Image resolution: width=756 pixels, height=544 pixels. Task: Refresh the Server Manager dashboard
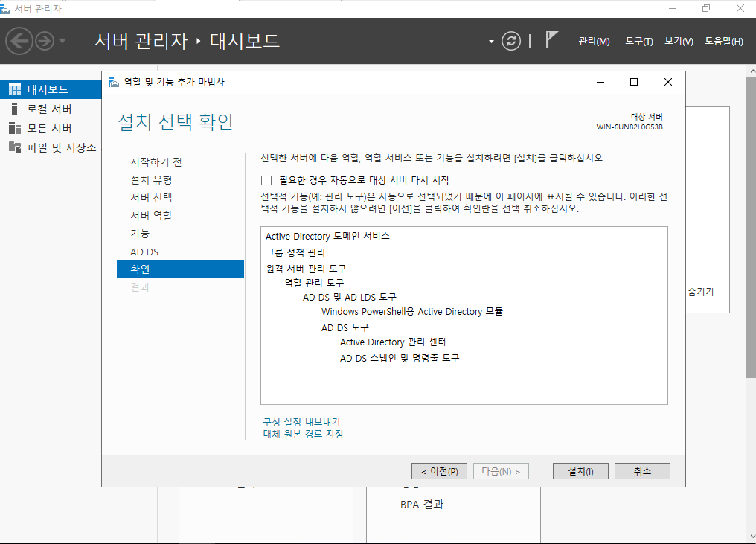(x=511, y=41)
